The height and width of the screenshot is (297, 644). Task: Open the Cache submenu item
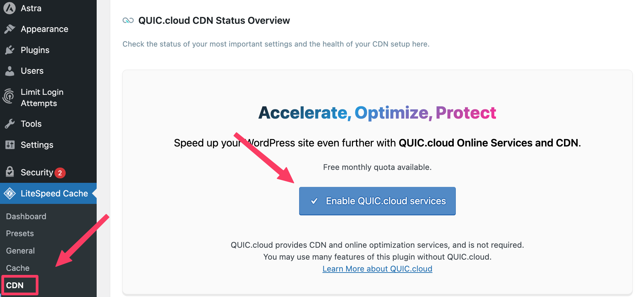click(18, 268)
